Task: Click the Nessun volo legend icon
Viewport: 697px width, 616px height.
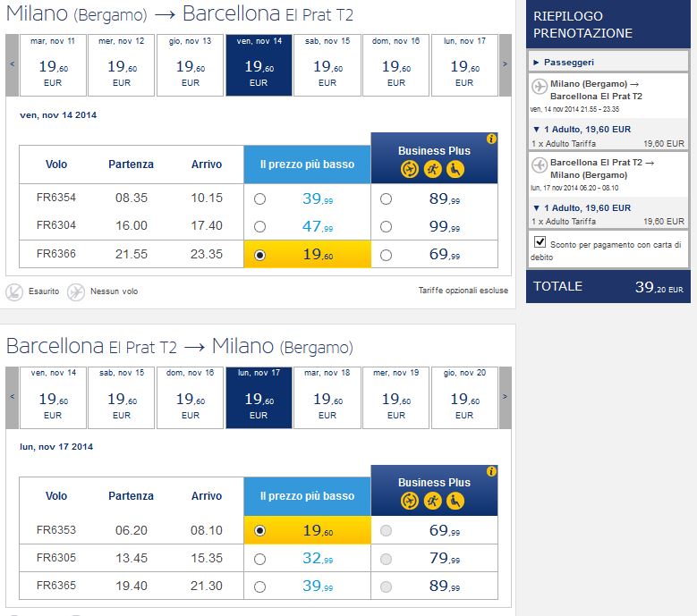Action: 76,291
